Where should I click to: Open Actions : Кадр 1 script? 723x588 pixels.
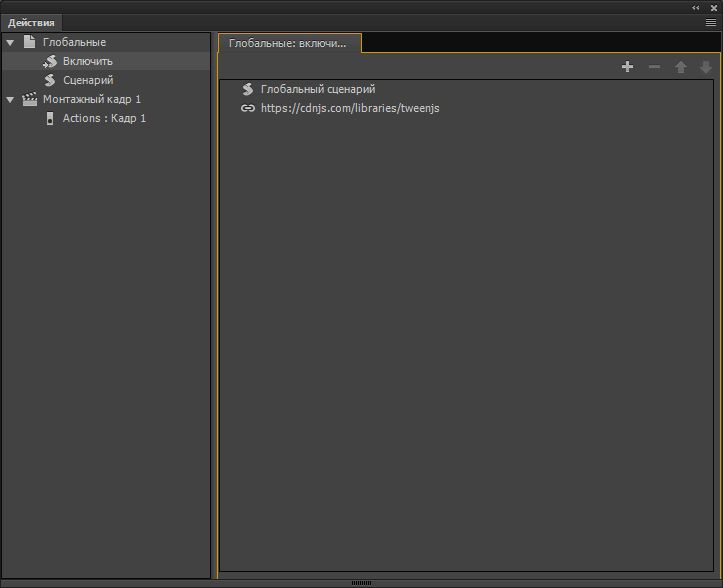pos(104,119)
